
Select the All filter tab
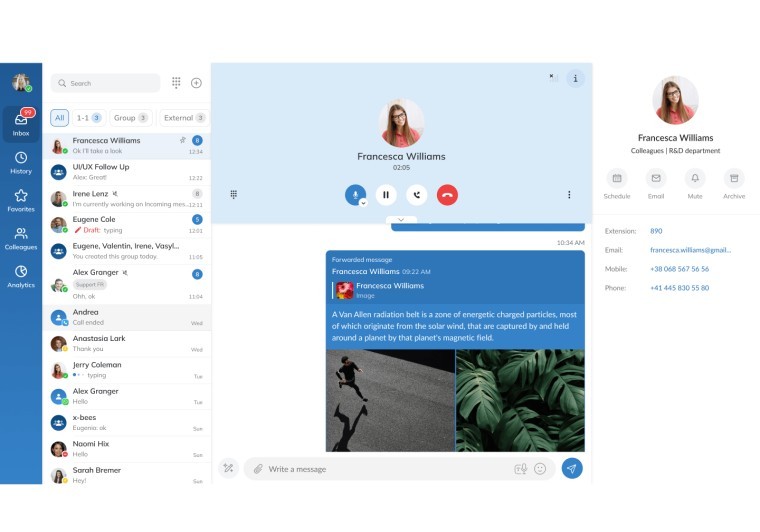click(59, 118)
